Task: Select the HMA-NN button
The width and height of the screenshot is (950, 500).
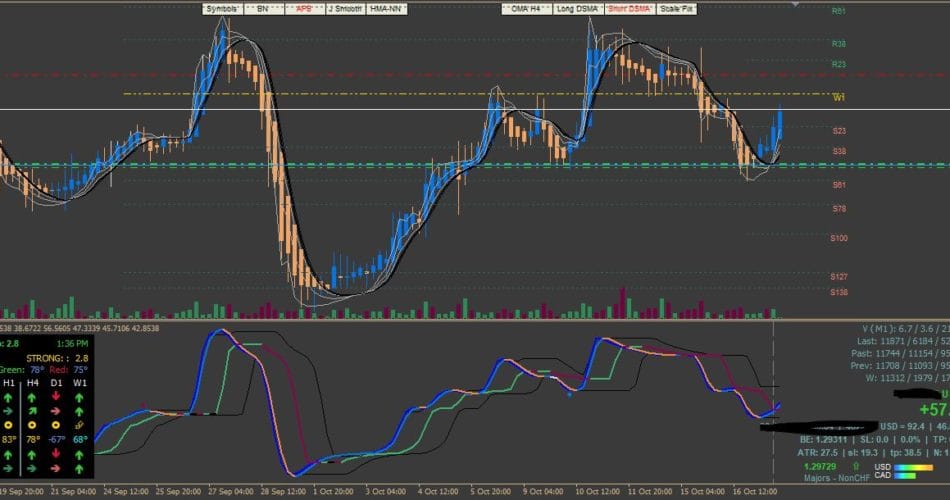Action: [387, 8]
